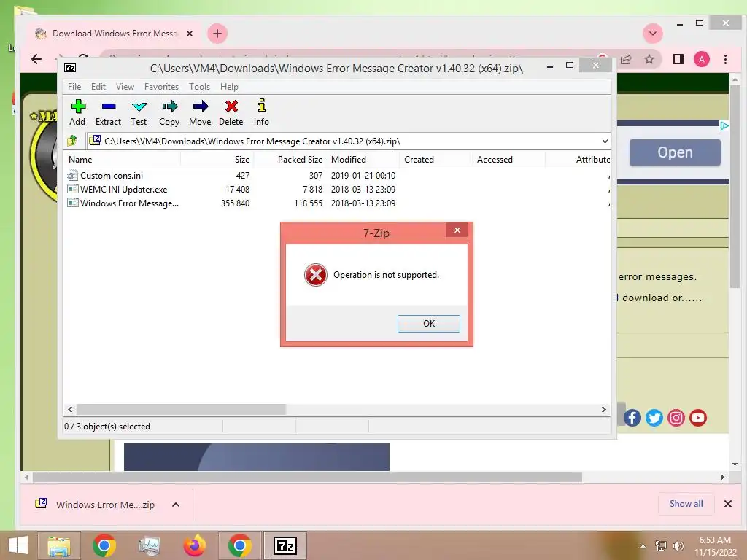The width and height of the screenshot is (747, 560).
Task: Open the Chrome tab search dropdown
Action: pyautogui.click(x=653, y=34)
